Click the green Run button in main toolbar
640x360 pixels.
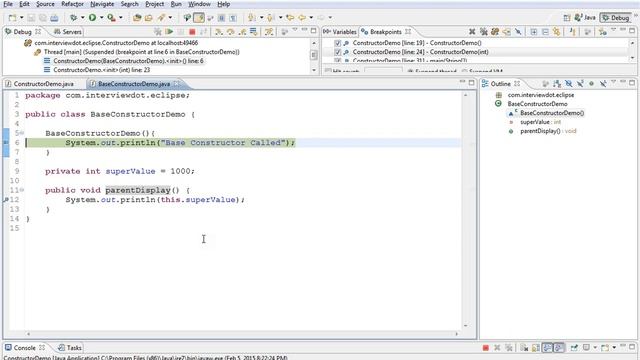(92, 18)
